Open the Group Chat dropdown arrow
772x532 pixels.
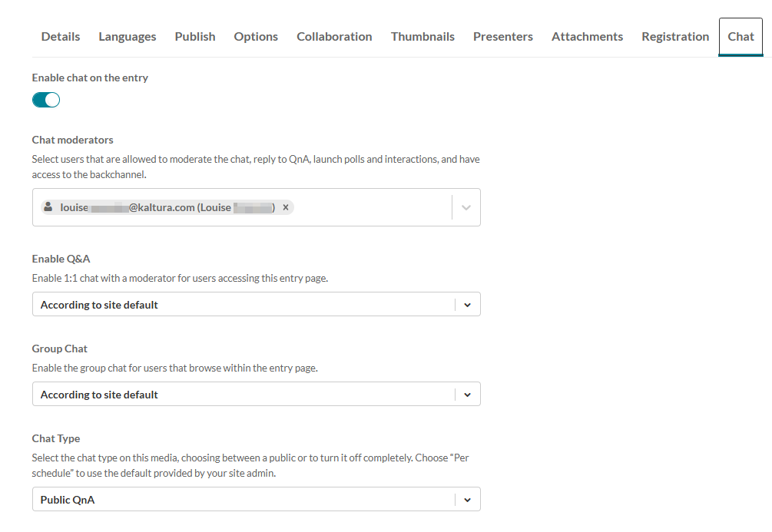(x=467, y=395)
